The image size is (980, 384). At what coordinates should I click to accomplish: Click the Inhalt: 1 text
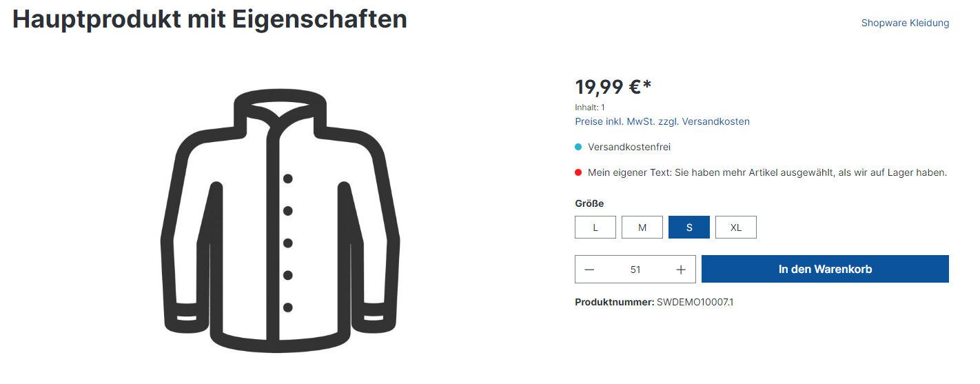tap(590, 108)
